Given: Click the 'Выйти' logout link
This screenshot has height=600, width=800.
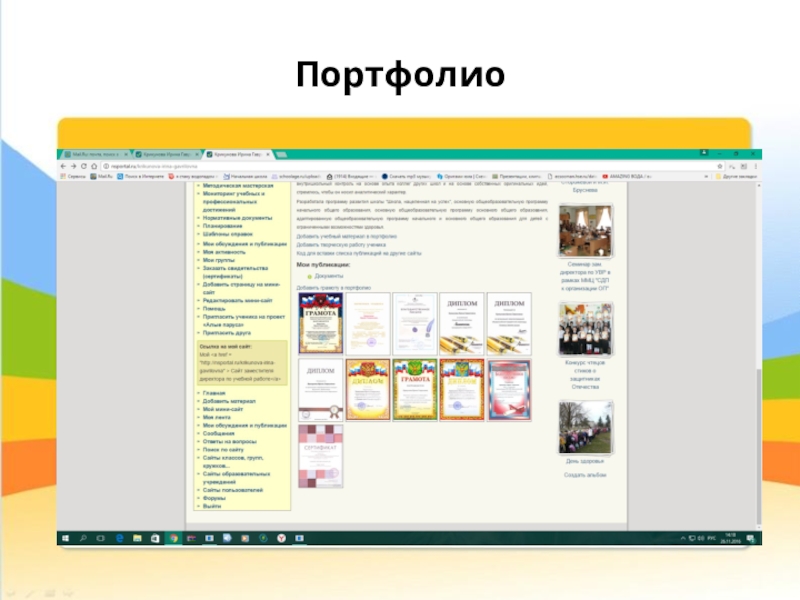Looking at the screenshot, I should tap(211, 506).
